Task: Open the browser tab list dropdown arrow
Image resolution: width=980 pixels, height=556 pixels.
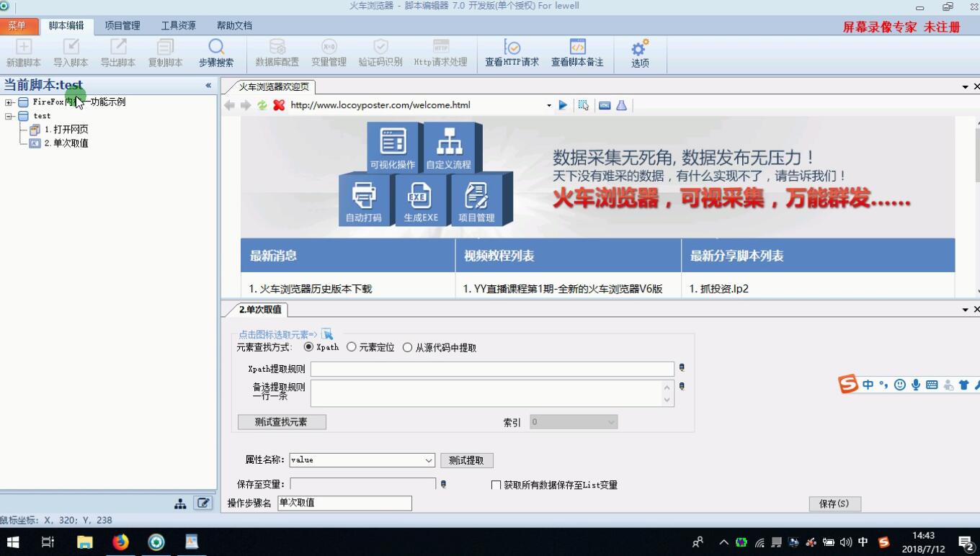Action: pos(966,86)
